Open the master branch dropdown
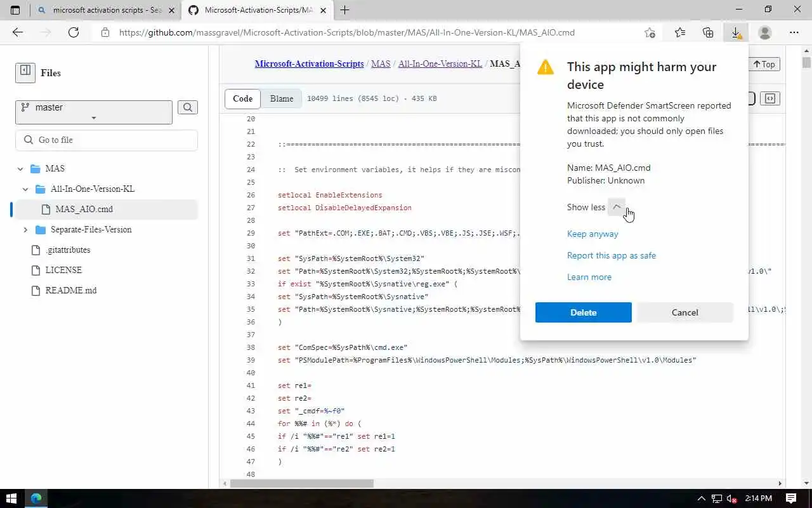Screen dimensions: 812x508 coord(94,112)
